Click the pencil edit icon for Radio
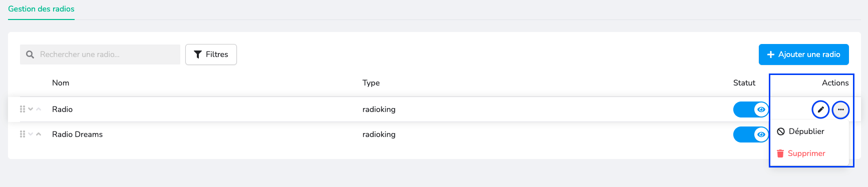Viewport: 868px width, 187px height. (x=820, y=109)
